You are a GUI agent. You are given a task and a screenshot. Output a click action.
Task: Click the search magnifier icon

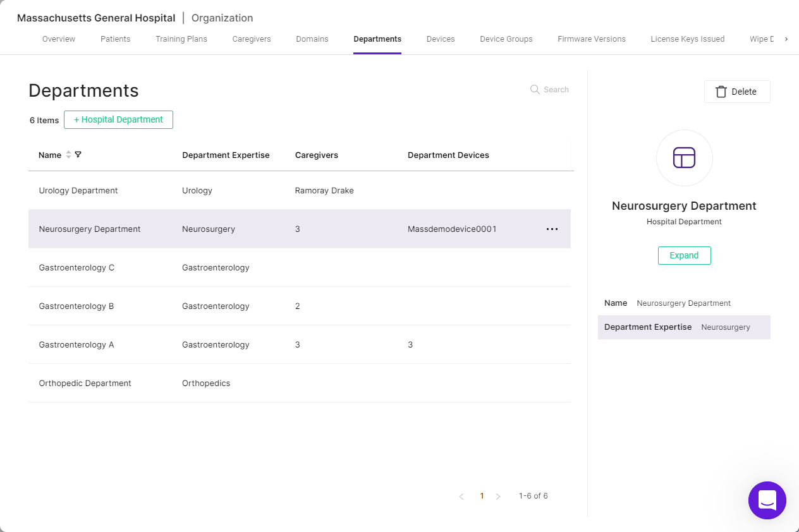[535, 90]
